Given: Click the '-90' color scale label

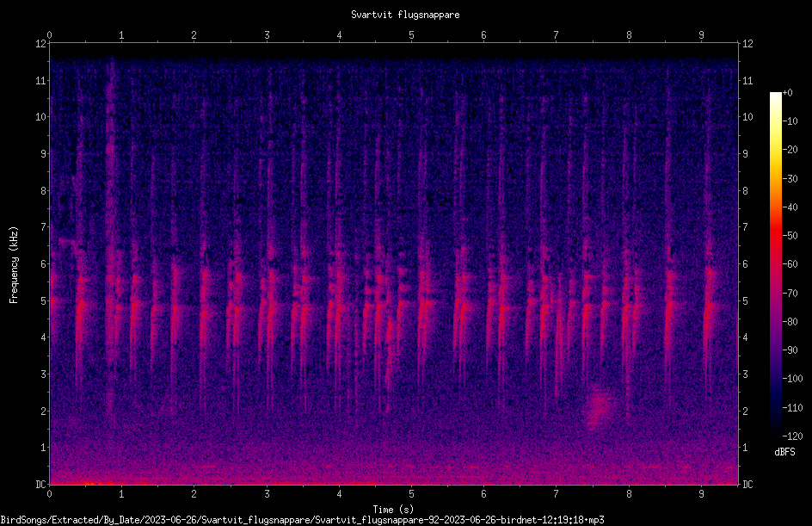Looking at the screenshot, I should 790,350.
